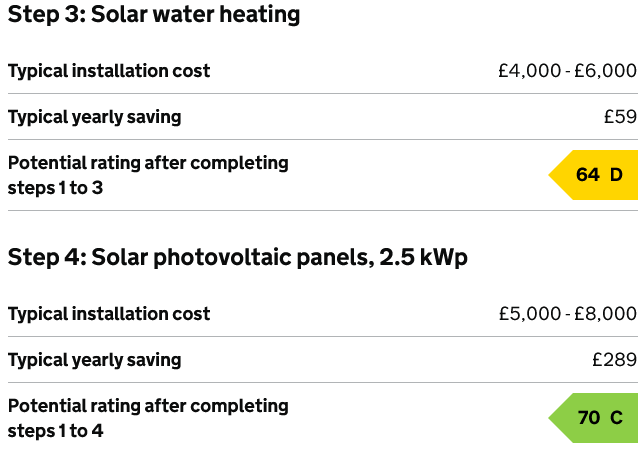Click the £4,000 lower cost figure
Image resolution: width=644 pixels, height=449 pixels.
pyautogui.click(x=530, y=71)
